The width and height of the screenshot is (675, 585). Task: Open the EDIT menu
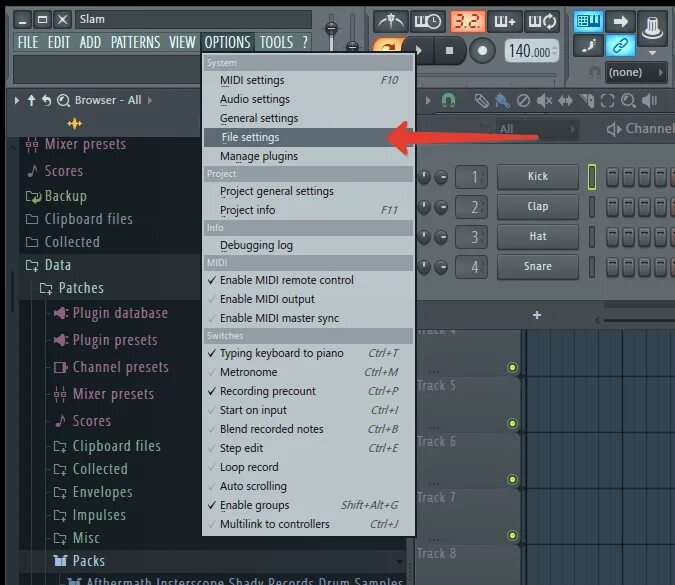[59, 42]
